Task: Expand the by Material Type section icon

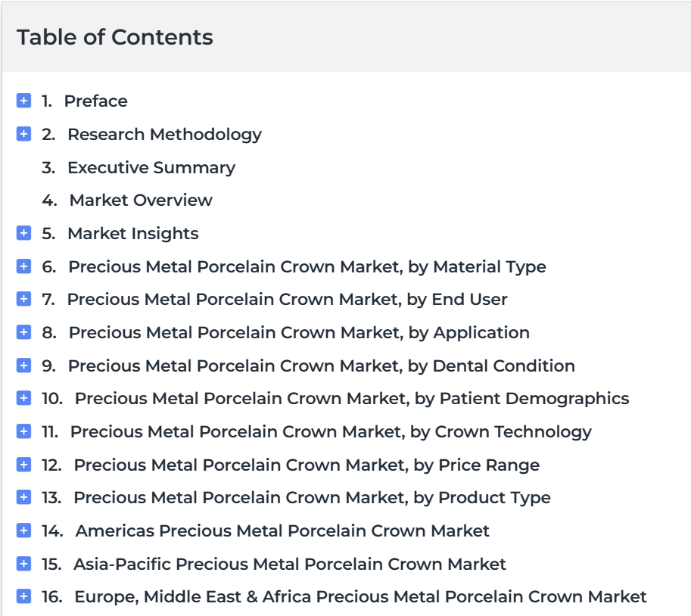Action: pyautogui.click(x=23, y=266)
